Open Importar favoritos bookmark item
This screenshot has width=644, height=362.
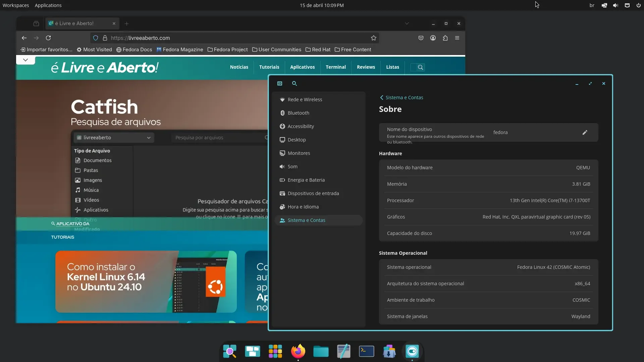[46, 50]
